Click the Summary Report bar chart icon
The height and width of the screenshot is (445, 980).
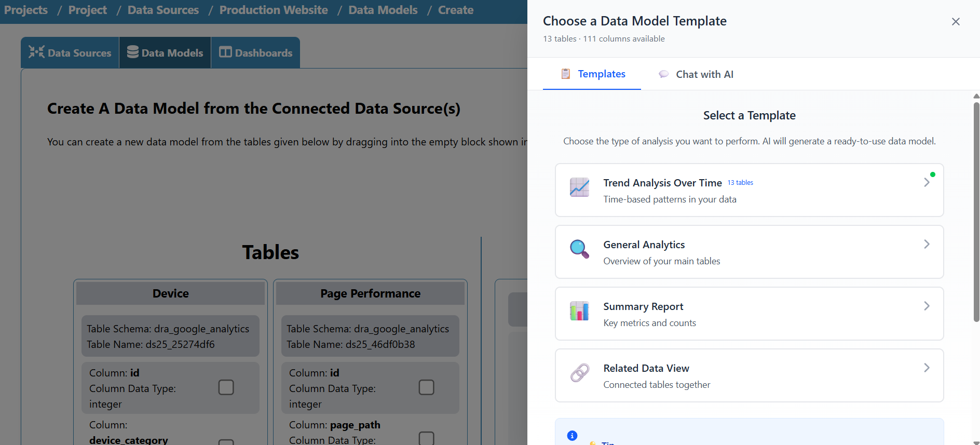point(579,311)
